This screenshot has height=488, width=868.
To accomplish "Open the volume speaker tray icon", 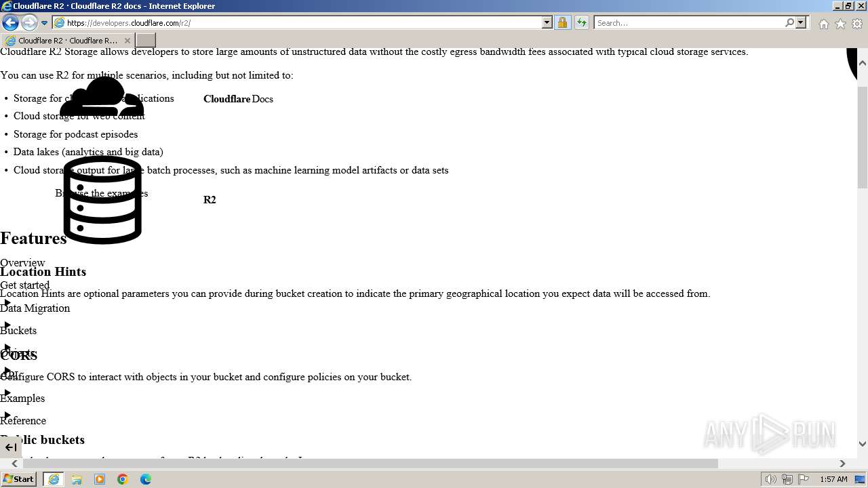I will pyautogui.click(x=771, y=479).
